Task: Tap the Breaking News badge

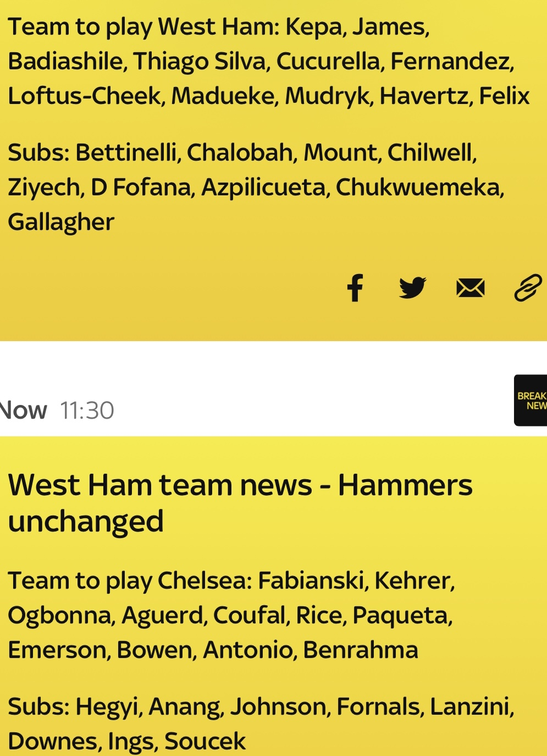Action: click(x=531, y=401)
